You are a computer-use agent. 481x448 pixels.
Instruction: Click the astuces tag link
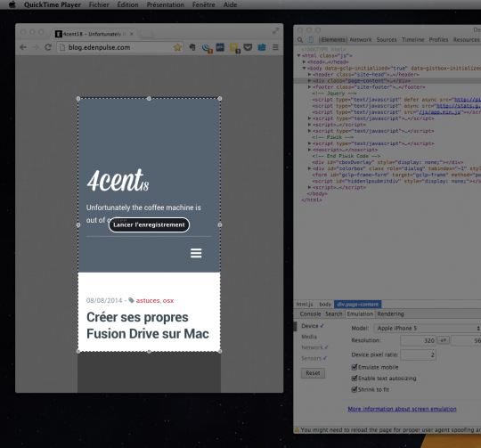click(148, 300)
